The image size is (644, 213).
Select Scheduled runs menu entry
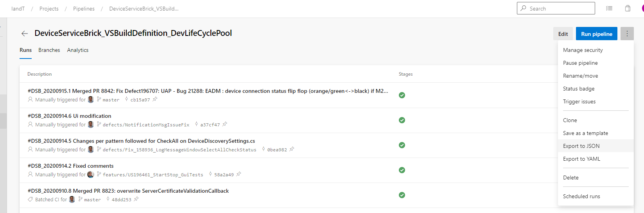[x=581, y=196]
